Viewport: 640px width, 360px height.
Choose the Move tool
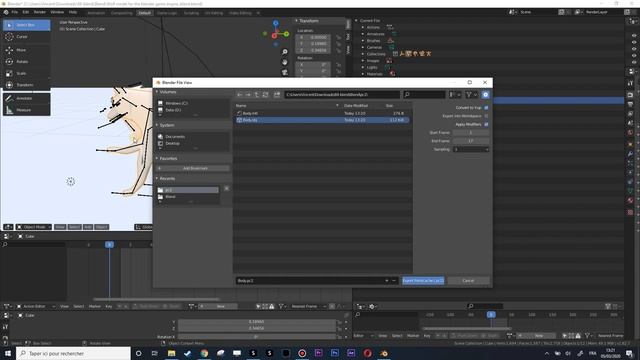(x=27, y=50)
